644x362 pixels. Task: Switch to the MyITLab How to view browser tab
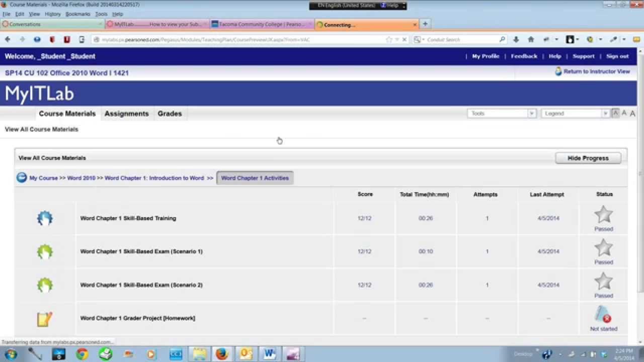click(157, 24)
